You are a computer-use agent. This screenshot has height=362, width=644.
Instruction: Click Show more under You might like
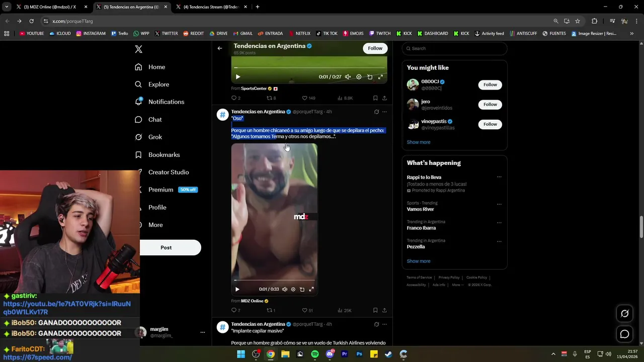[419, 142]
